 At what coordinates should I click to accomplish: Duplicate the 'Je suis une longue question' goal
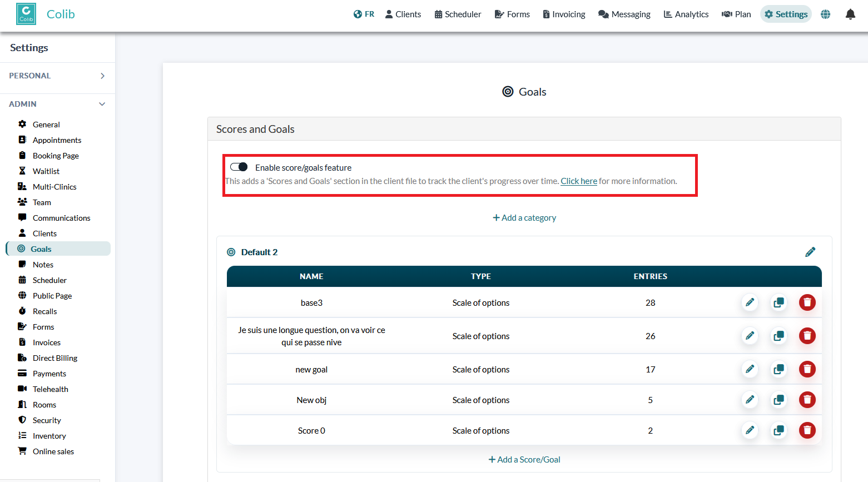[x=779, y=336]
